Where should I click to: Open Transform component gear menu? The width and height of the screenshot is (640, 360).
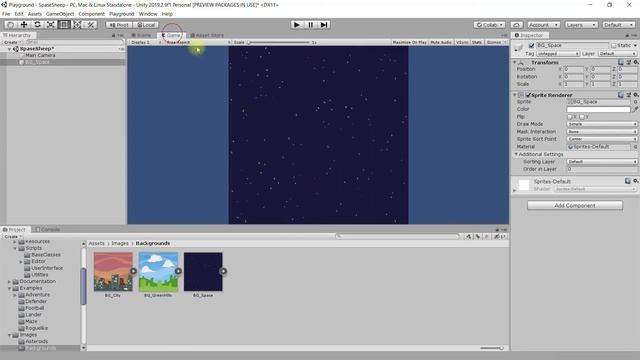tap(636, 62)
